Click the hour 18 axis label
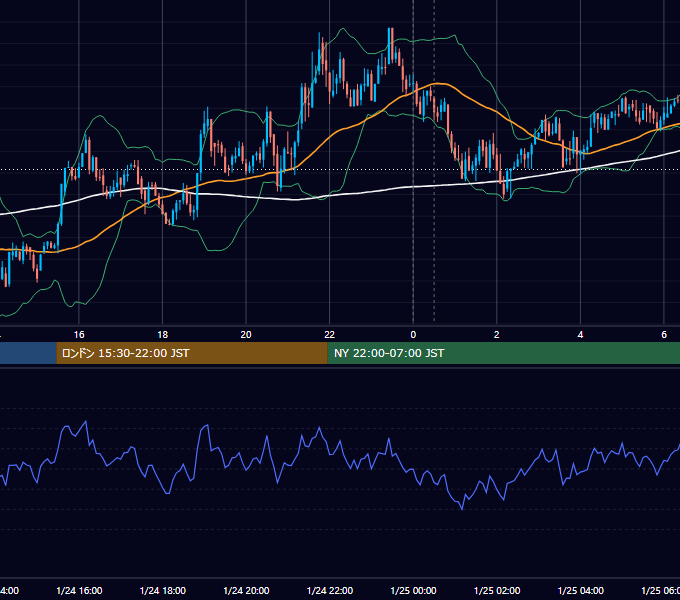 pyautogui.click(x=163, y=335)
